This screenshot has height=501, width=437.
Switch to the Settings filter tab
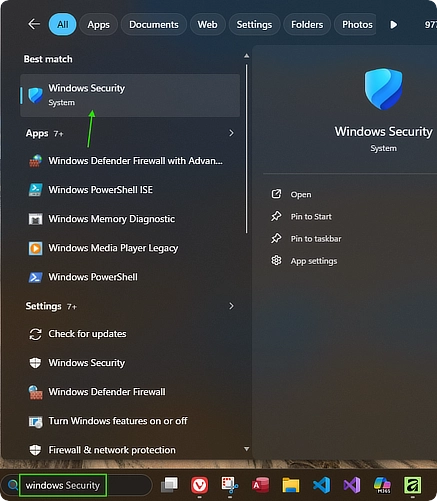point(254,25)
